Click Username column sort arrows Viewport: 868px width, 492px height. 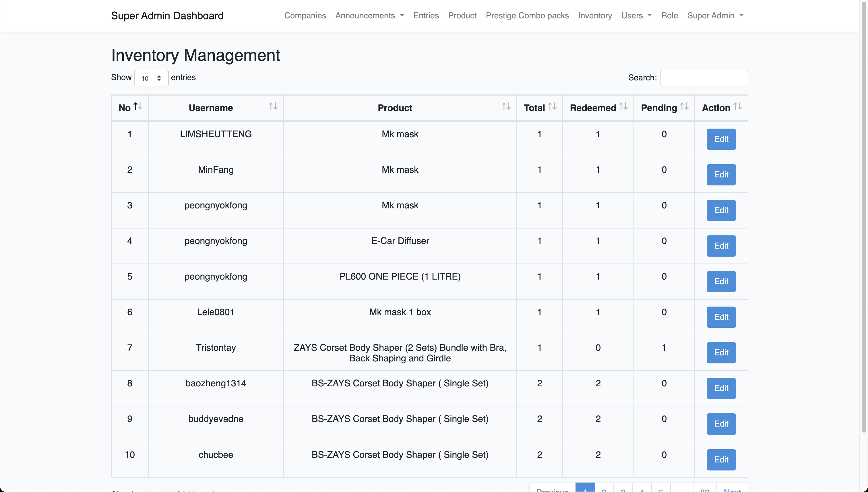[273, 106]
